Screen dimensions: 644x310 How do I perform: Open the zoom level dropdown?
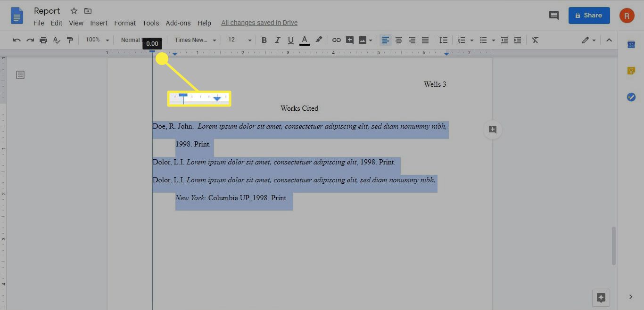tap(97, 40)
